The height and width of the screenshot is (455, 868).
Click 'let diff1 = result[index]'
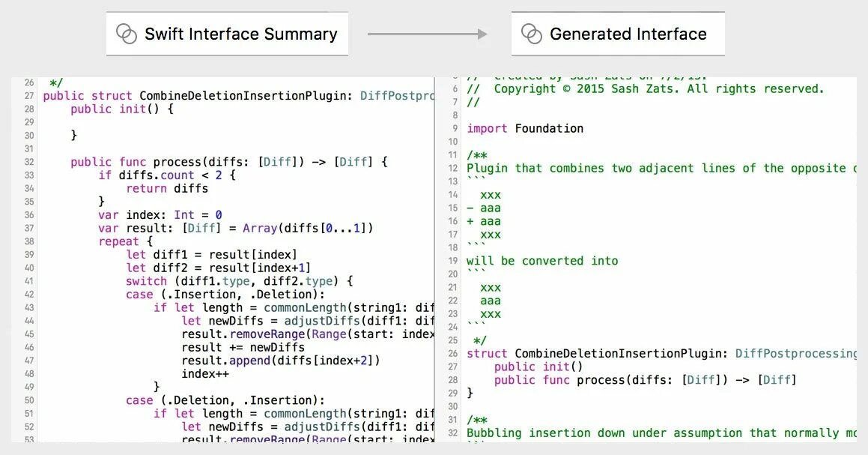[211, 255]
